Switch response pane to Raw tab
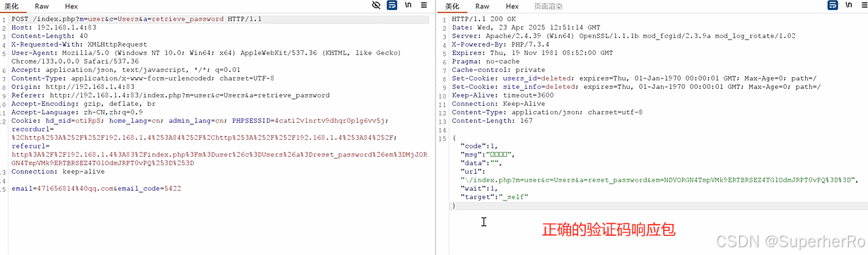868x255 pixels. 482,6
